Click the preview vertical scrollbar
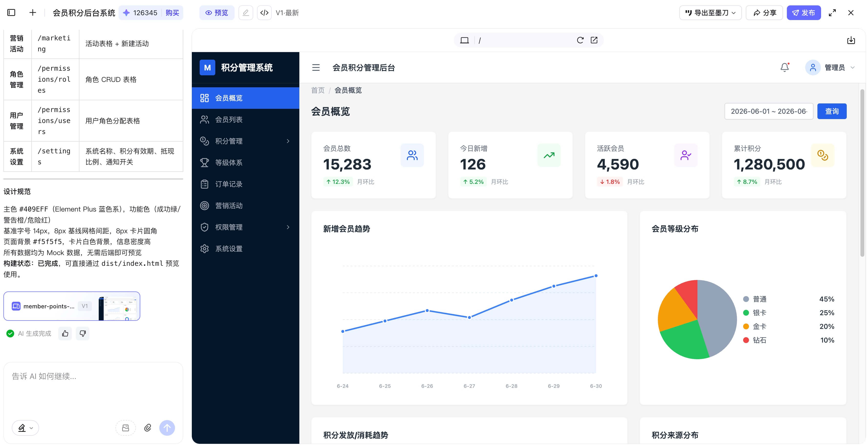868x446 pixels. click(862, 173)
